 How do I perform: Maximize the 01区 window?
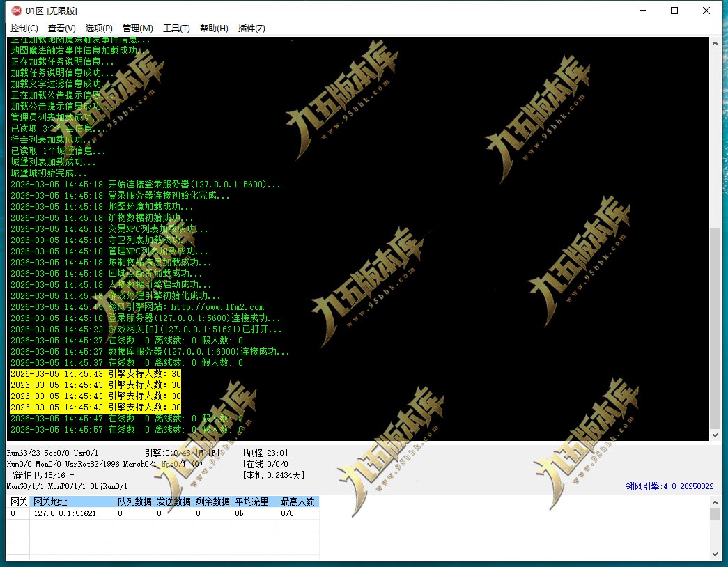(674, 10)
